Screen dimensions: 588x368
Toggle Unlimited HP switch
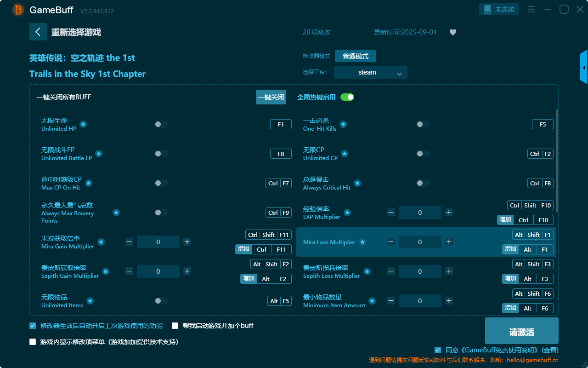(x=161, y=124)
